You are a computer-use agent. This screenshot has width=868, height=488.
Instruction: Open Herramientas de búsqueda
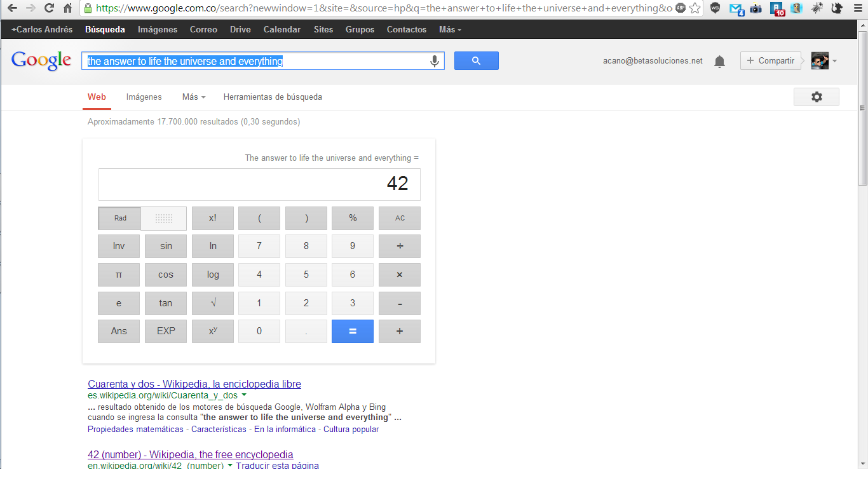pyautogui.click(x=273, y=97)
